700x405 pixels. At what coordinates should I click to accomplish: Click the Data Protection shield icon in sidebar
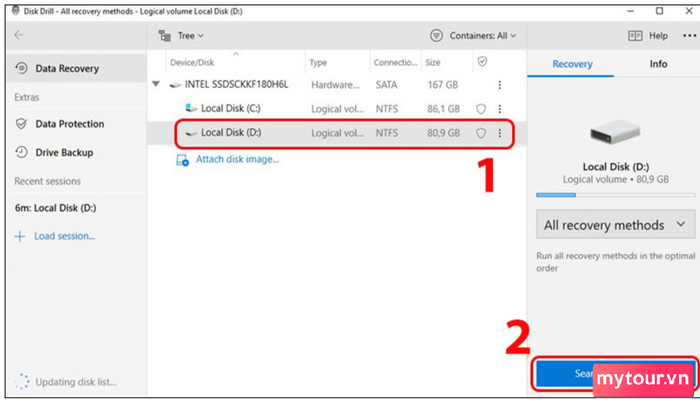click(x=21, y=124)
